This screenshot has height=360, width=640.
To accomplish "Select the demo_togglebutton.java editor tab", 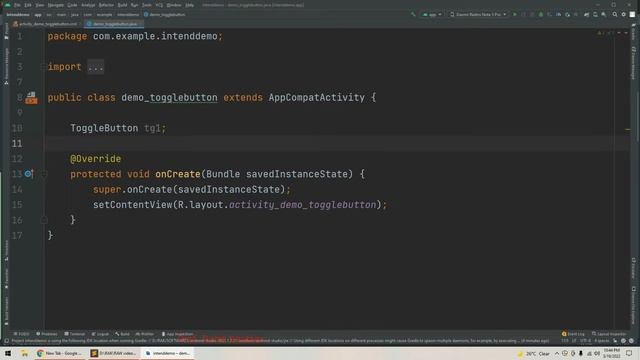I will (x=114, y=24).
